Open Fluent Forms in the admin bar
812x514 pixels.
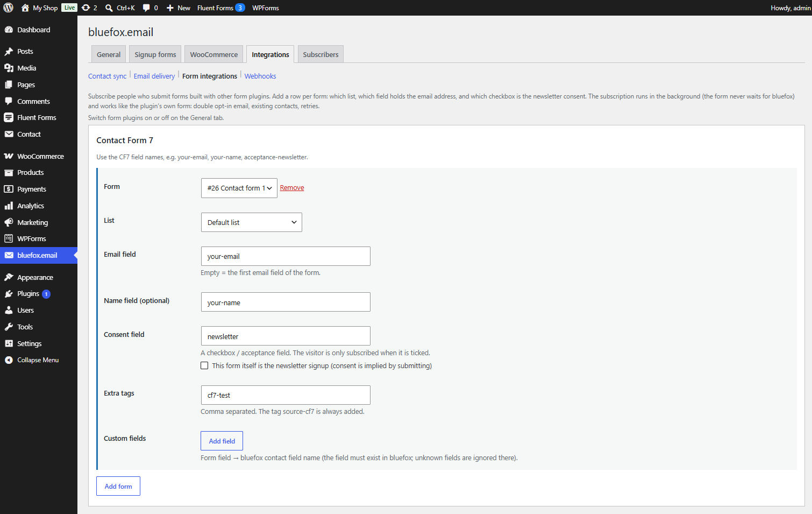(221, 8)
